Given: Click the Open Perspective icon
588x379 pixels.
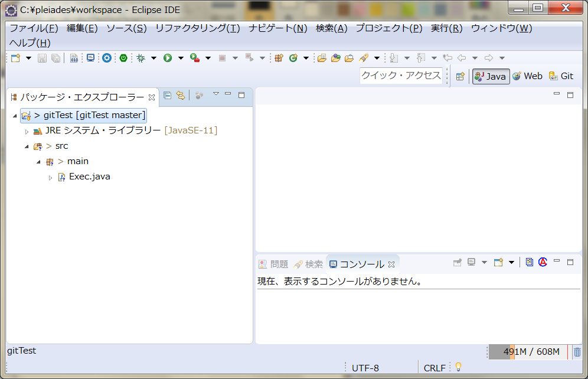Looking at the screenshot, I should click(460, 77).
